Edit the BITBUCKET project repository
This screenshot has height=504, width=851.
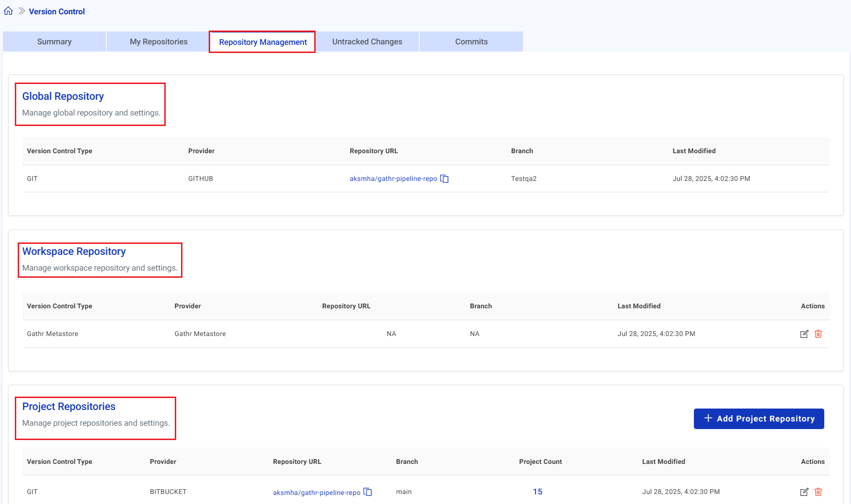805,492
